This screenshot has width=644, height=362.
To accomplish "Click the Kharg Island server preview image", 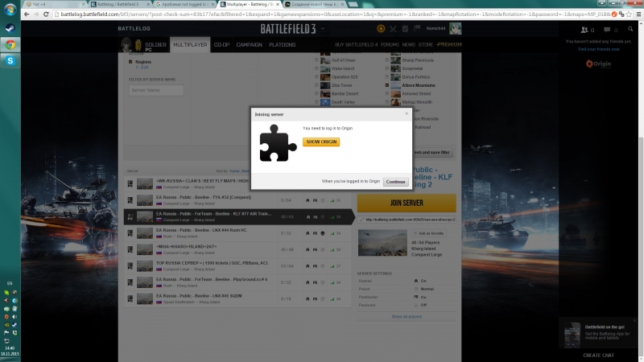I will [x=382, y=243].
